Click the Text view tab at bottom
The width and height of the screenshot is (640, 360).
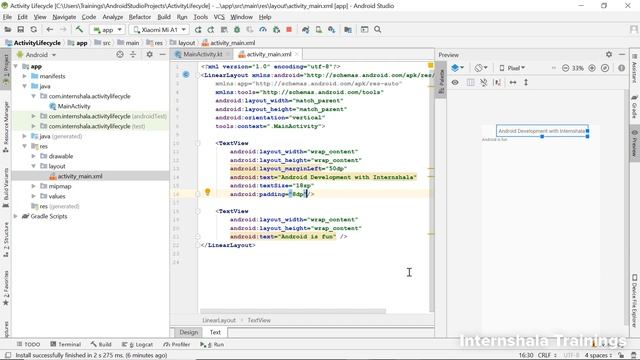click(215, 332)
